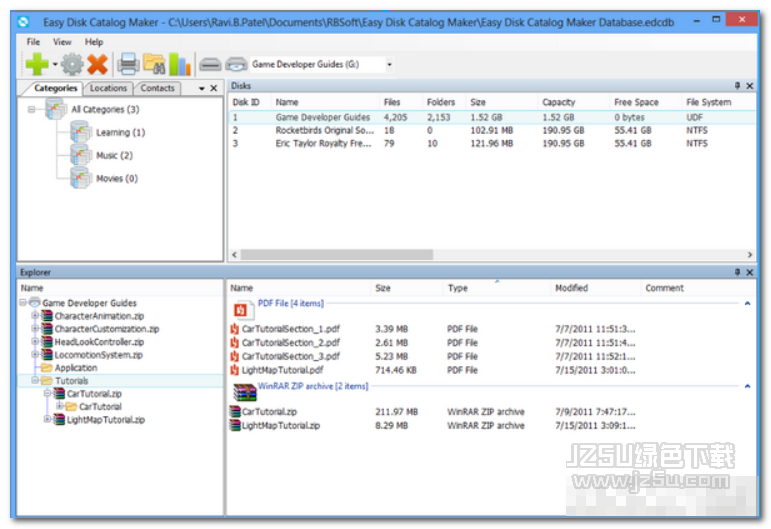Sort disks by Name column header
This screenshot has width=771, height=529.
(326, 102)
